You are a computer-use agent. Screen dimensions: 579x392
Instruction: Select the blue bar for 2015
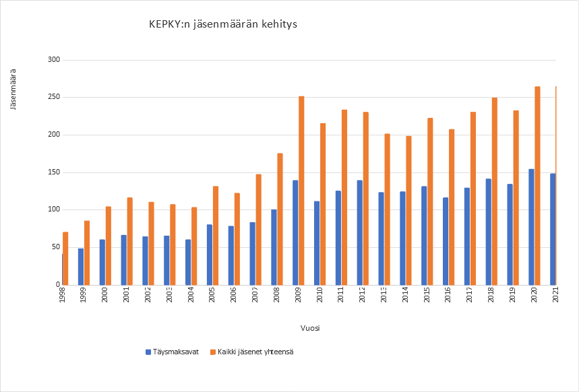point(424,236)
